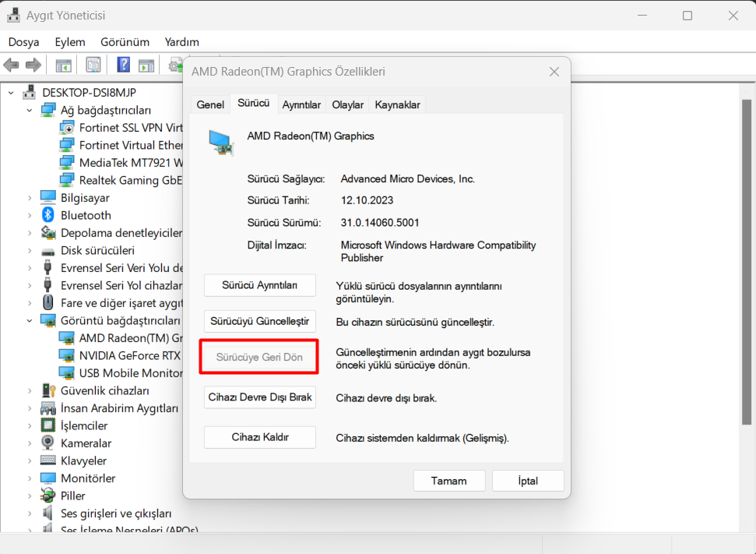Screen dimensions: 756x554
Task: Select AMD Radeon(TM) Graphics tree entry
Action: tap(121, 338)
